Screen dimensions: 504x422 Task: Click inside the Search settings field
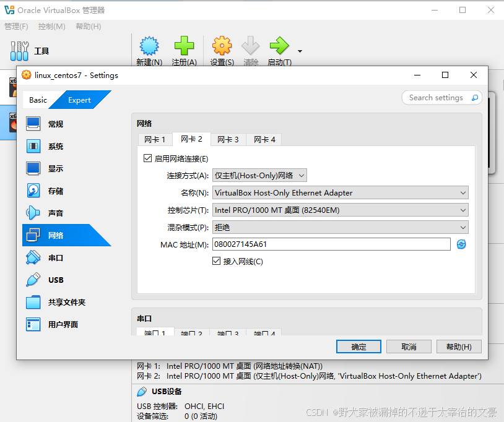pos(437,97)
